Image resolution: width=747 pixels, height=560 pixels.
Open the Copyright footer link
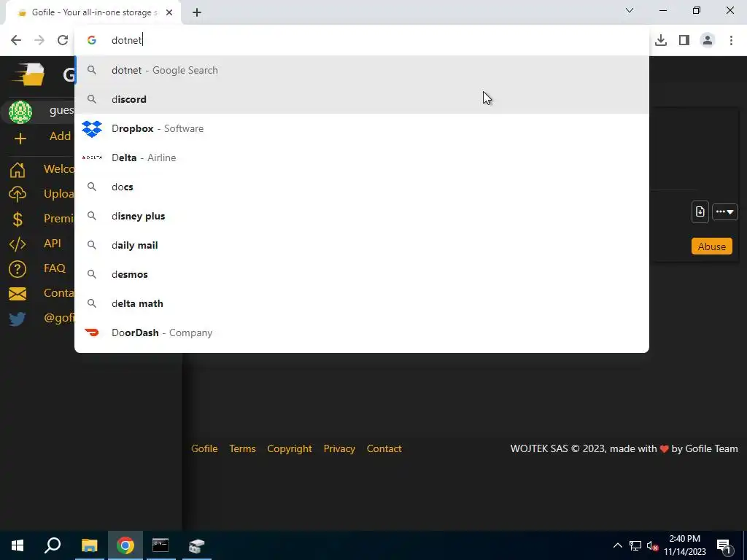click(x=290, y=448)
